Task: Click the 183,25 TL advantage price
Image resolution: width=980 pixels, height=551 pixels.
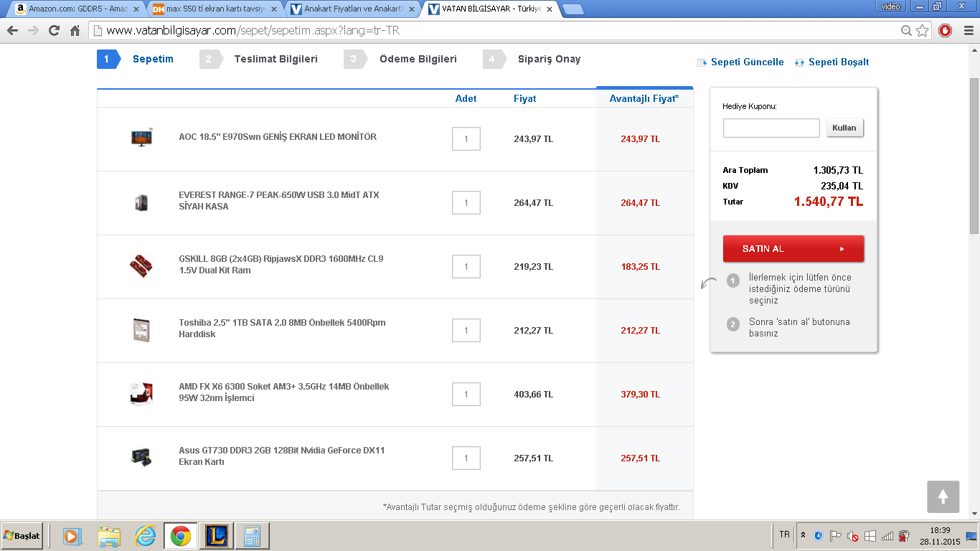Action: pyautogui.click(x=640, y=267)
